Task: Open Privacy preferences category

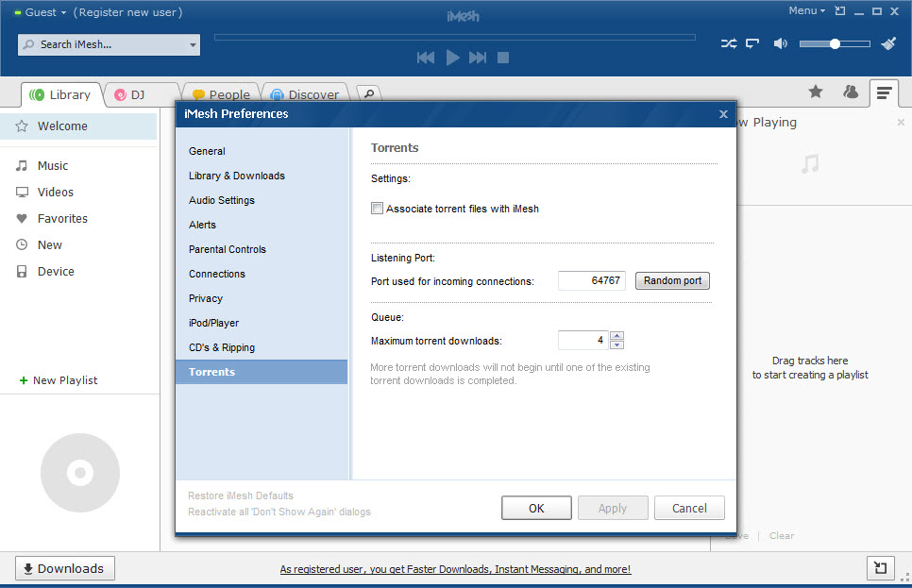Action: pyautogui.click(x=205, y=298)
